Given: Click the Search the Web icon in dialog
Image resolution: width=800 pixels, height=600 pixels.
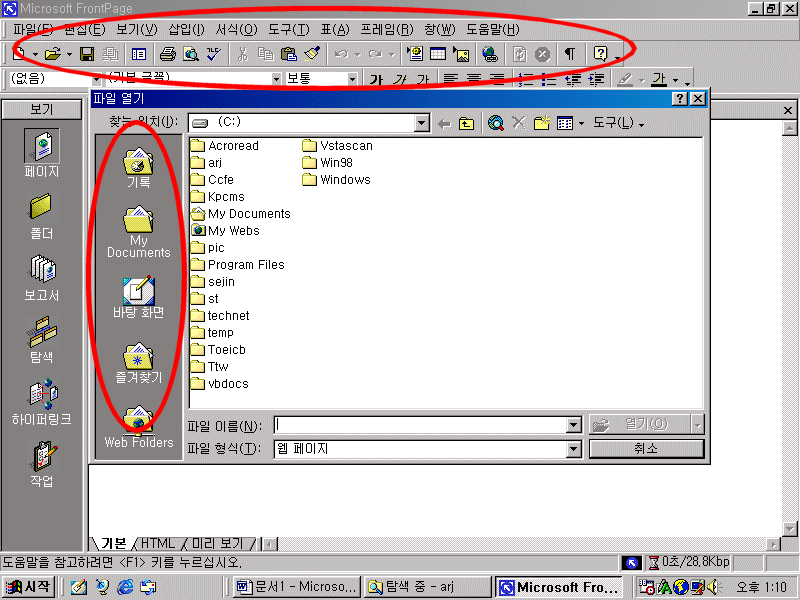Looking at the screenshot, I should click(x=495, y=123).
